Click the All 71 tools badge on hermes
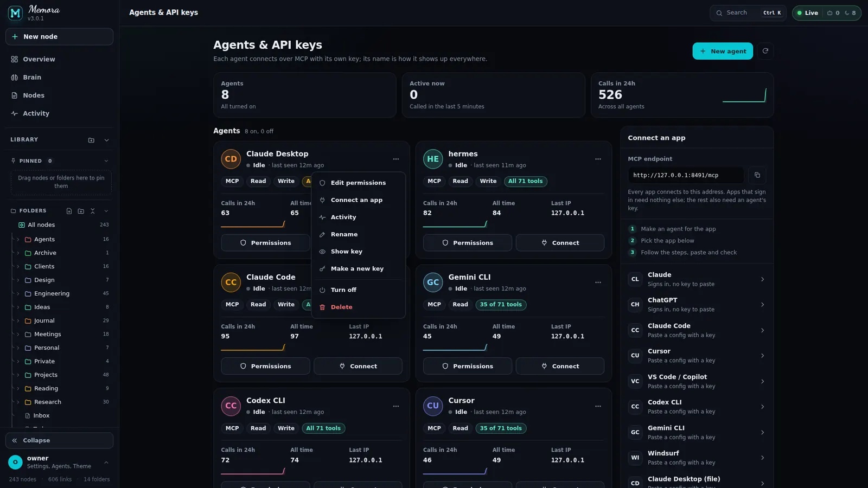868x488 pixels. tap(525, 181)
